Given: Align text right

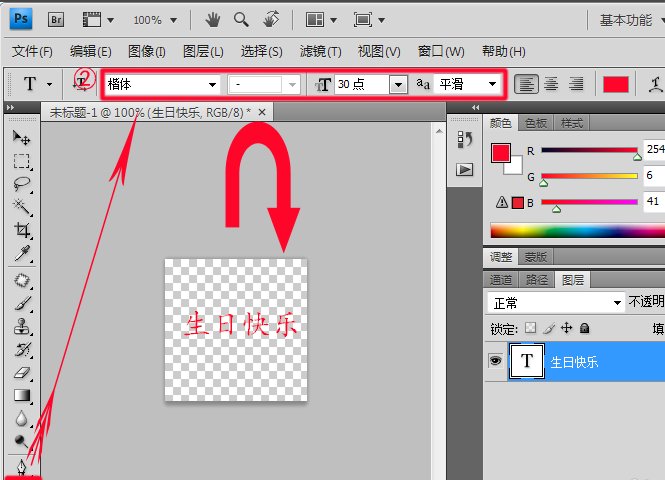Looking at the screenshot, I should 576,84.
